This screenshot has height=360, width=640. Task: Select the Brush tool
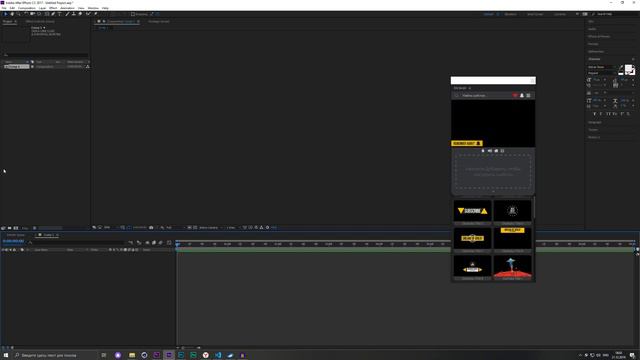(x=67, y=14)
